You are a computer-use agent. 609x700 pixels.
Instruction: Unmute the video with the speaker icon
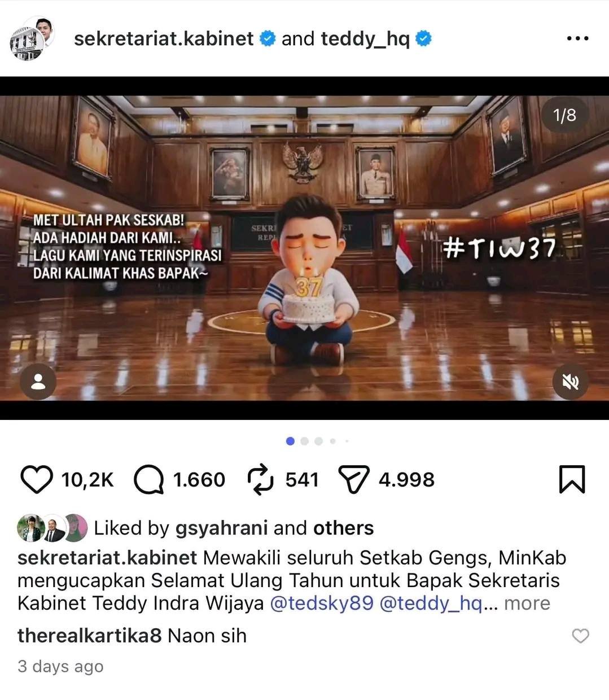click(570, 382)
